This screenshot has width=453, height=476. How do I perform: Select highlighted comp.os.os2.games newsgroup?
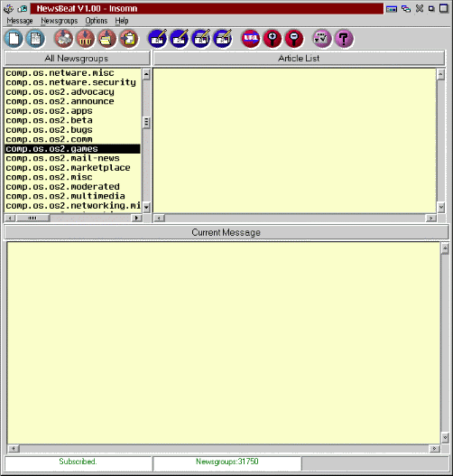72,149
